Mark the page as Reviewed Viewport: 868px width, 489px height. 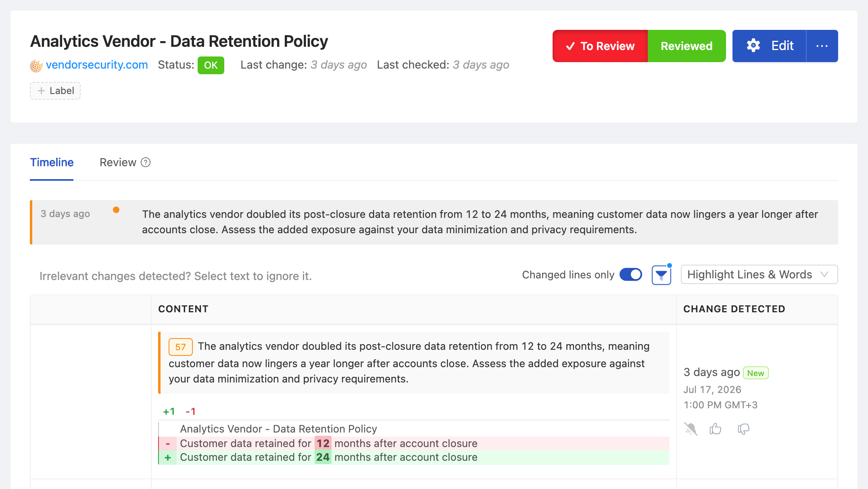click(x=686, y=46)
